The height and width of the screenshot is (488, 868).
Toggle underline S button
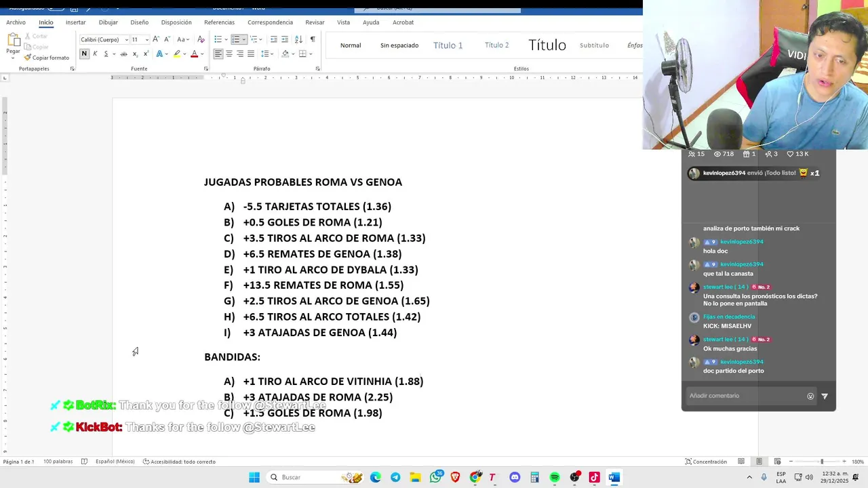(106, 54)
